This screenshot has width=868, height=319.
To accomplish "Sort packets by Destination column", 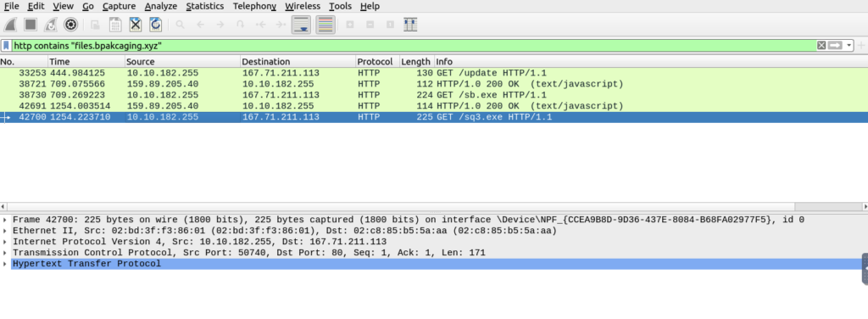I will point(298,61).
